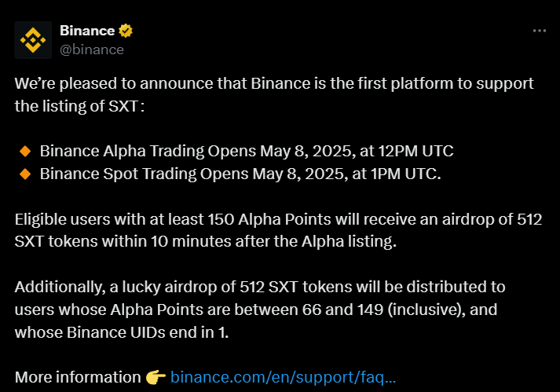Click the "whose Binance UIDs end in 1" line
The image size is (560, 392).
click(x=122, y=332)
